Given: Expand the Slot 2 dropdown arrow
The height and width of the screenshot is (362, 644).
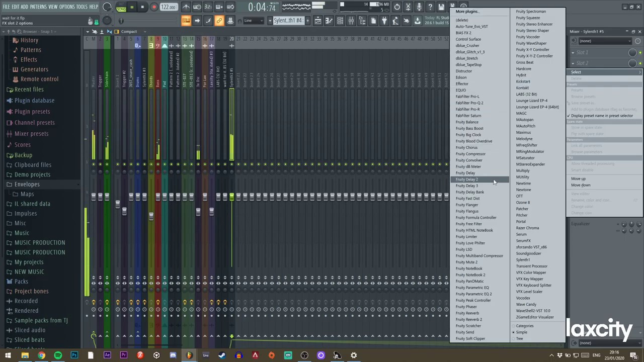Looking at the screenshot, I should point(573,63).
